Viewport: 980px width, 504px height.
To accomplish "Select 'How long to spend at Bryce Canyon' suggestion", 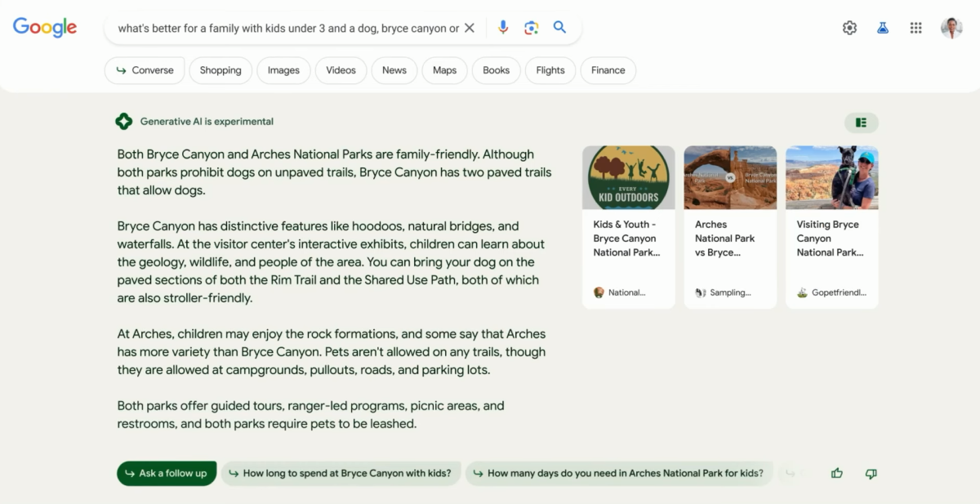I will 341,473.
